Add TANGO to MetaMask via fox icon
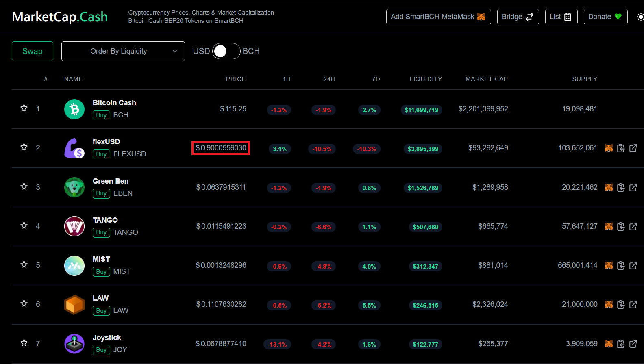 point(609,226)
